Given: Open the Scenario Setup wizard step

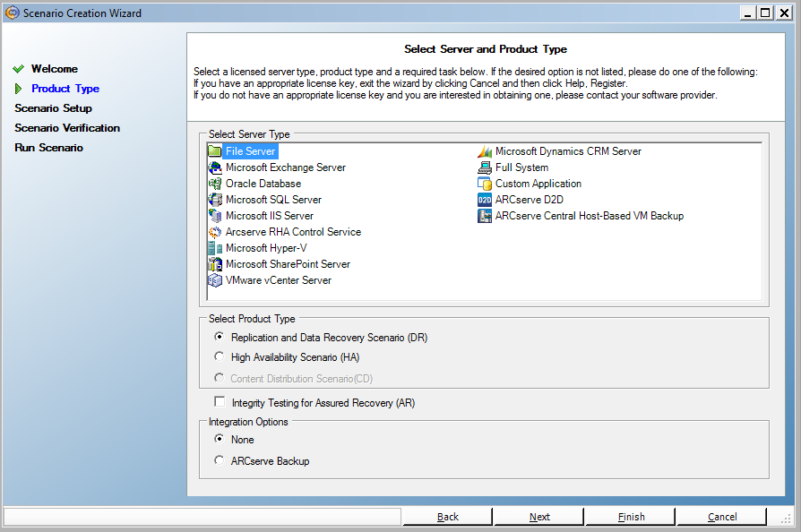Looking at the screenshot, I should [x=53, y=108].
